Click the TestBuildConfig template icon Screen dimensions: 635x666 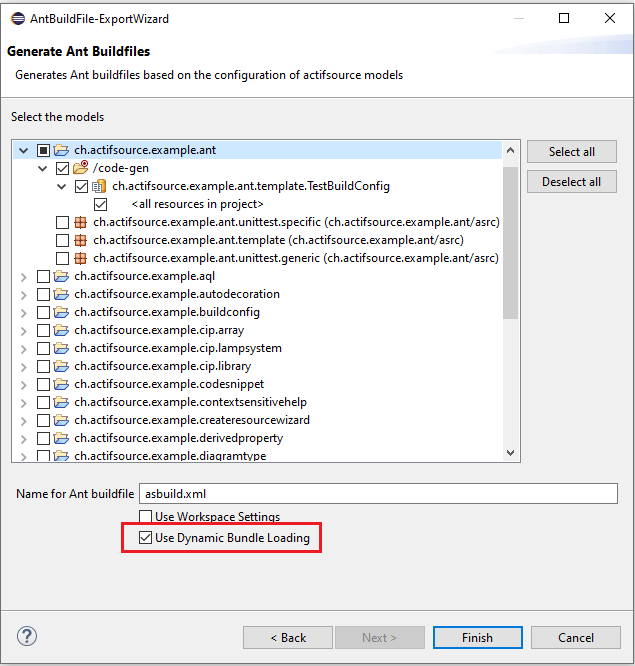coord(100,186)
